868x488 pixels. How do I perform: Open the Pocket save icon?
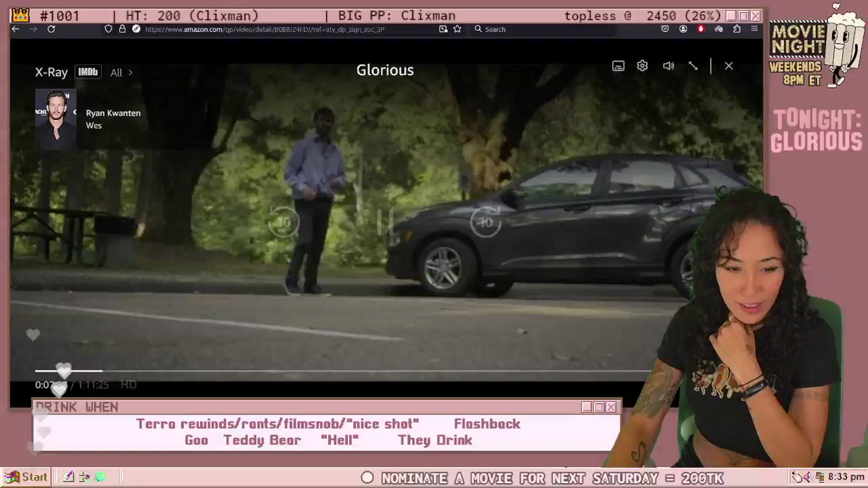click(665, 29)
